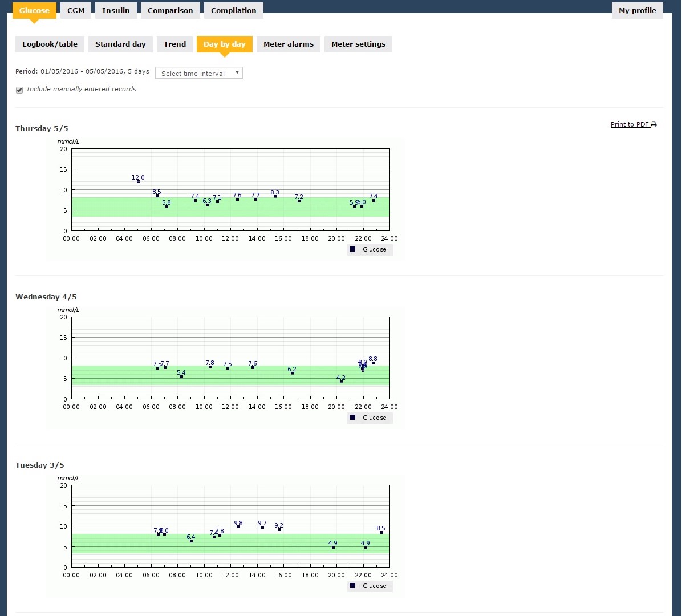Open Meter alarms section
This screenshot has height=616, width=682.
[x=288, y=44]
